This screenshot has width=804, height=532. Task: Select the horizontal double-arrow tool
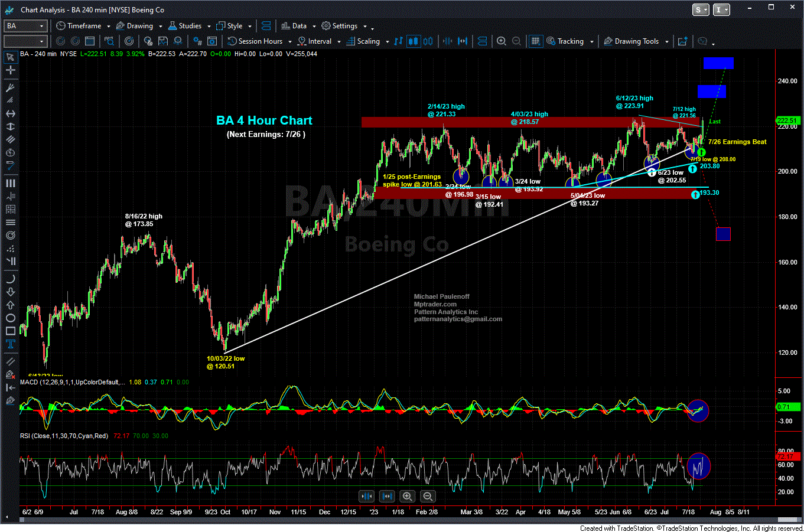point(10,113)
